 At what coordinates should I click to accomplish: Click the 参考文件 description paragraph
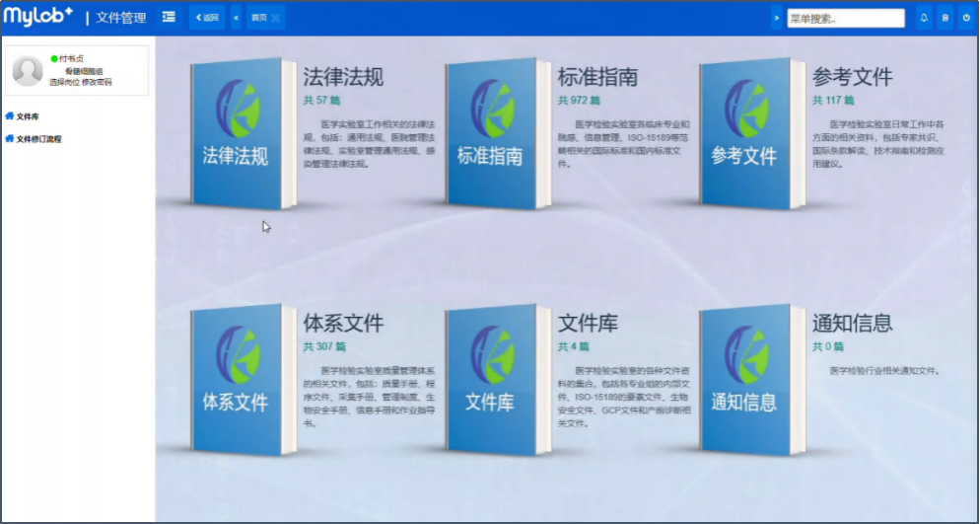tap(878, 144)
